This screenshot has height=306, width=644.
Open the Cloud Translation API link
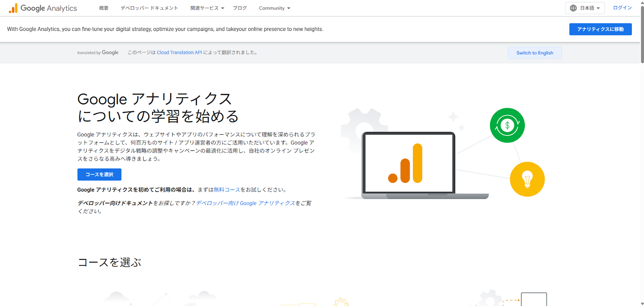coord(180,52)
